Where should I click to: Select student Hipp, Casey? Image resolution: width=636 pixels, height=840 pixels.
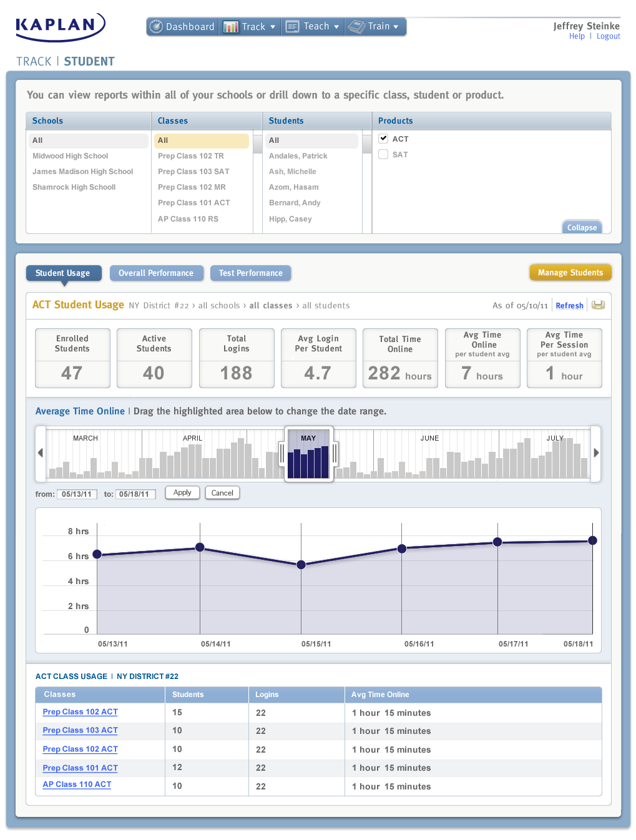click(x=290, y=219)
